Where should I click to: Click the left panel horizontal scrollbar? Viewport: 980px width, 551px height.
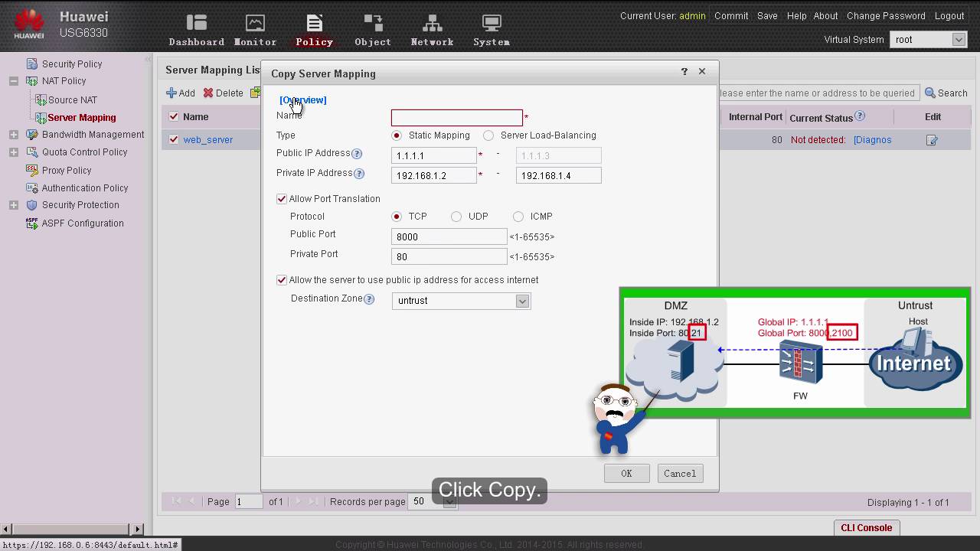[x=72, y=529]
